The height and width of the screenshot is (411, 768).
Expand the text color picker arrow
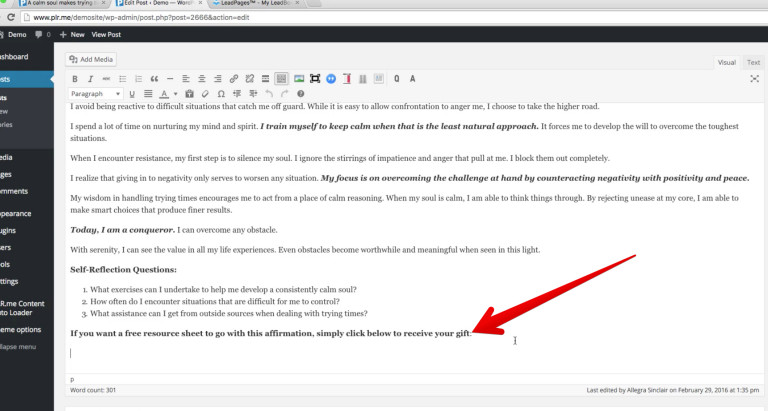(175, 94)
